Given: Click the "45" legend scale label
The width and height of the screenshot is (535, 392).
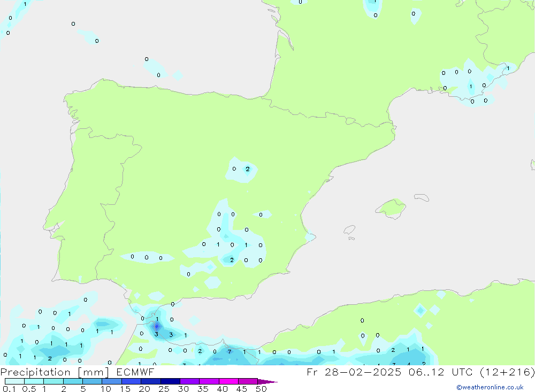Looking at the screenshot, I should 242,389.
